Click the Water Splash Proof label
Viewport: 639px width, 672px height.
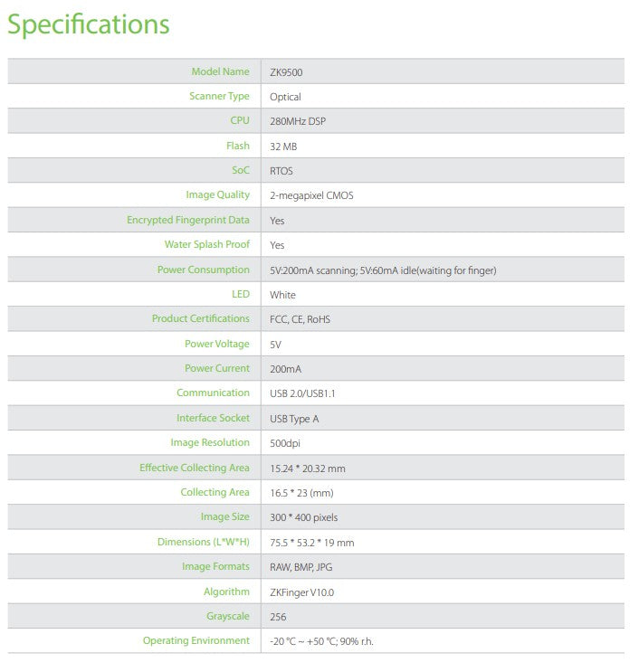[x=206, y=244]
